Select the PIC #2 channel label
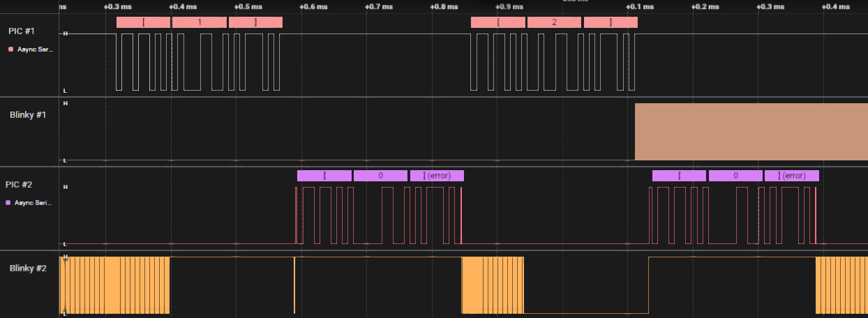This screenshot has height=318, width=868. (21, 185)
